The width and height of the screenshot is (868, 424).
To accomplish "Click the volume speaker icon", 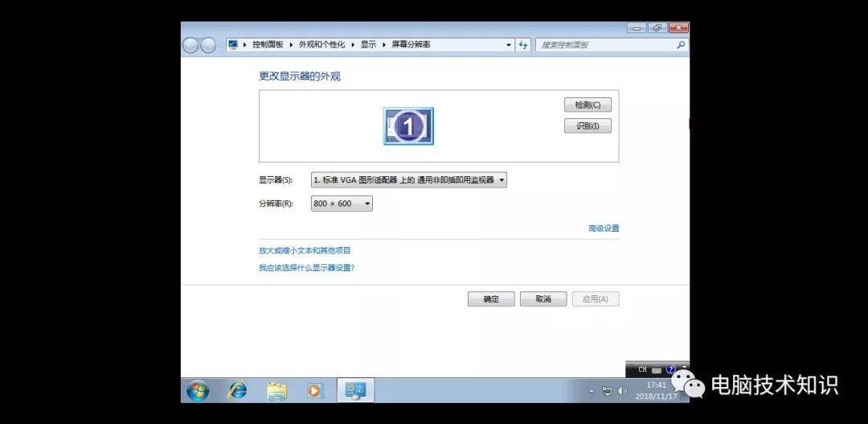I will tap(622, 391).
